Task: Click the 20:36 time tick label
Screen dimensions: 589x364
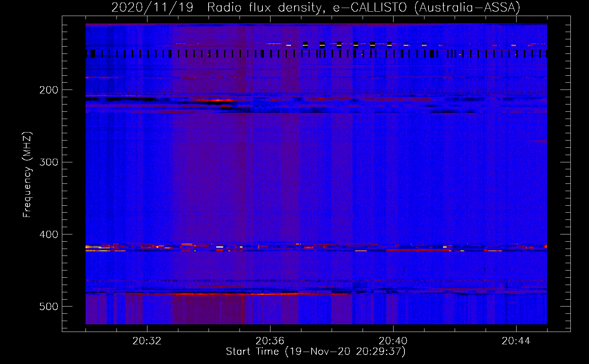Action: [x=270, y=341]
